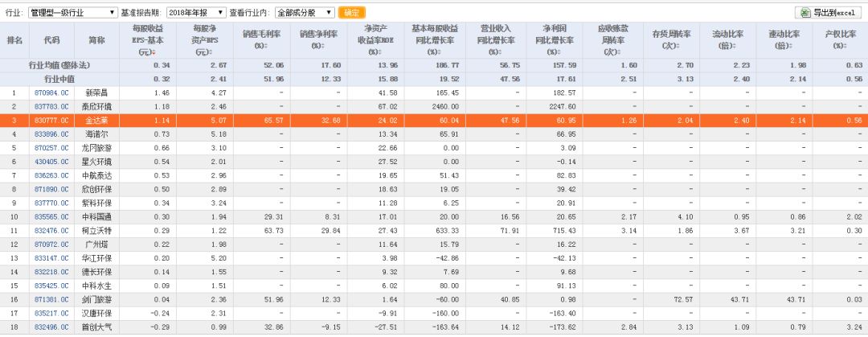This screenshot has width=868, height=337.
Task: Select the 柯立沃特 company name cell
Action: (97, 231)
